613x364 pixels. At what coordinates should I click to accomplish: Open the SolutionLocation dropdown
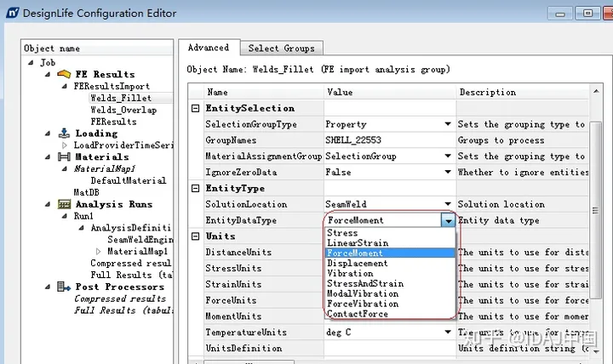tap(448, 204)
